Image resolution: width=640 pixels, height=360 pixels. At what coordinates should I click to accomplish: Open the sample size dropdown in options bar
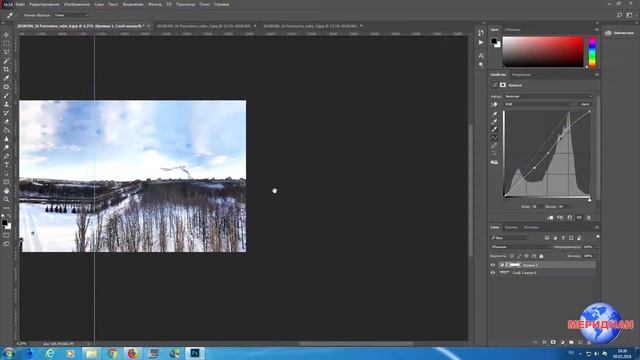click(71, 15)
